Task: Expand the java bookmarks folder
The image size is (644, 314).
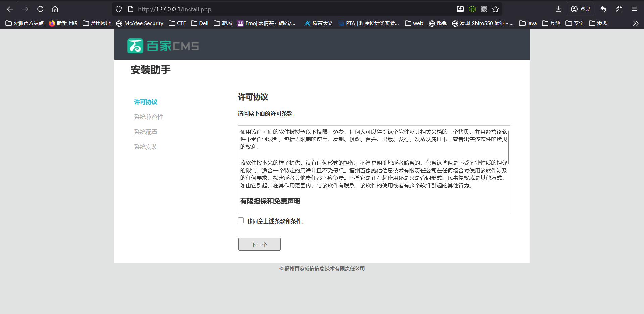Action: (528, 23)
